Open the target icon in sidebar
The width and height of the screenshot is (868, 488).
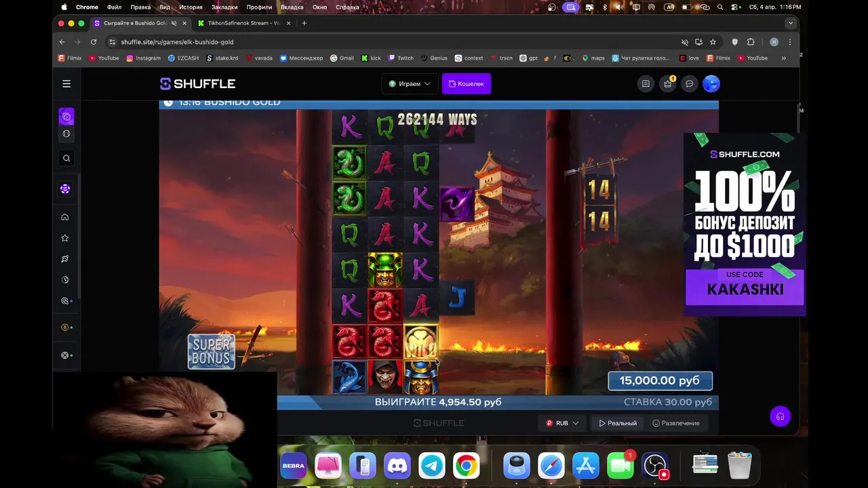(65, 301)
